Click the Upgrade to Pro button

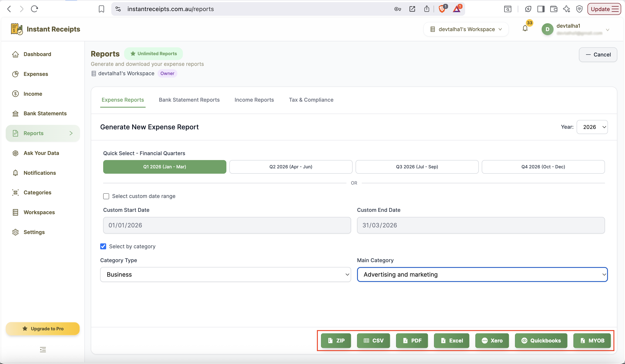[x=43, y=329]
